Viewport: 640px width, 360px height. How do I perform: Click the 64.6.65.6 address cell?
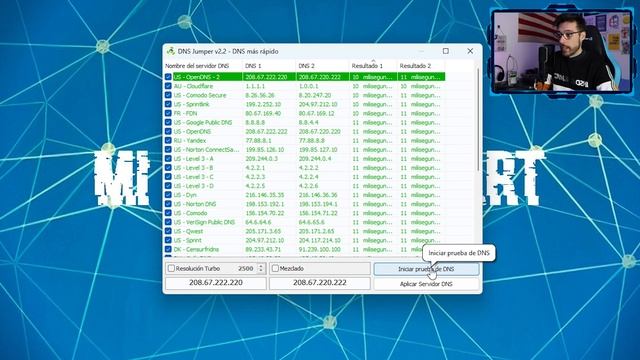click(x=311, y=222)
